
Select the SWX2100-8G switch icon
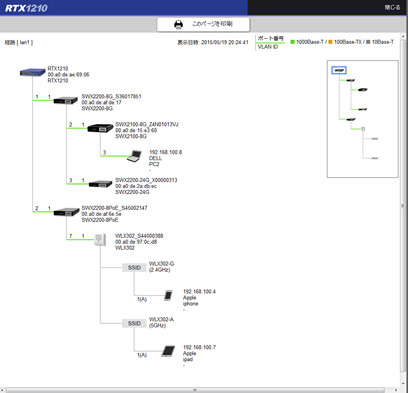(x=100, y=128)
